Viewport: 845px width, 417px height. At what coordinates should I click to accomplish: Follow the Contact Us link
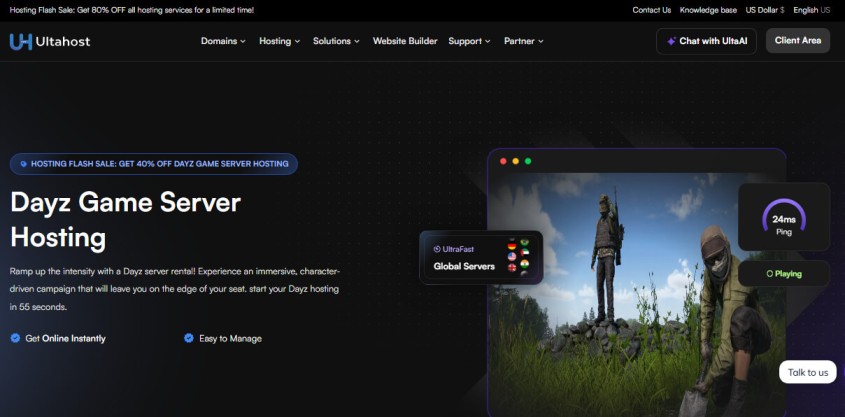[x=651, y=10]
